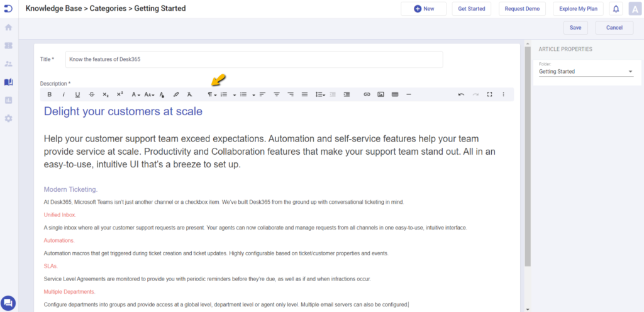Screen dimensions: 644x312
Task: Open the user profile avatar
Action: (635, 9)
